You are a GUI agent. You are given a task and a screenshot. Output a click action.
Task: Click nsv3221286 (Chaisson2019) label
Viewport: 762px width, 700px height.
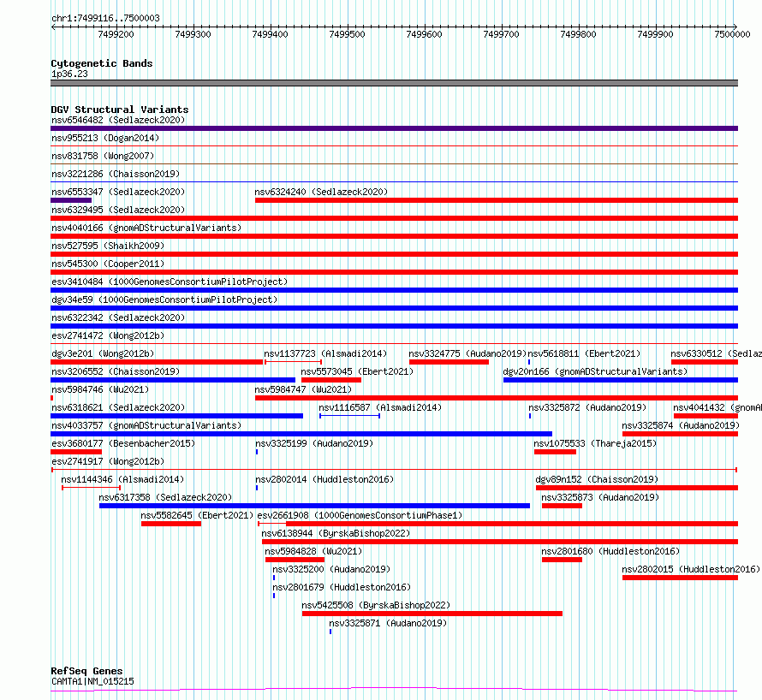(x=116, y=174)
